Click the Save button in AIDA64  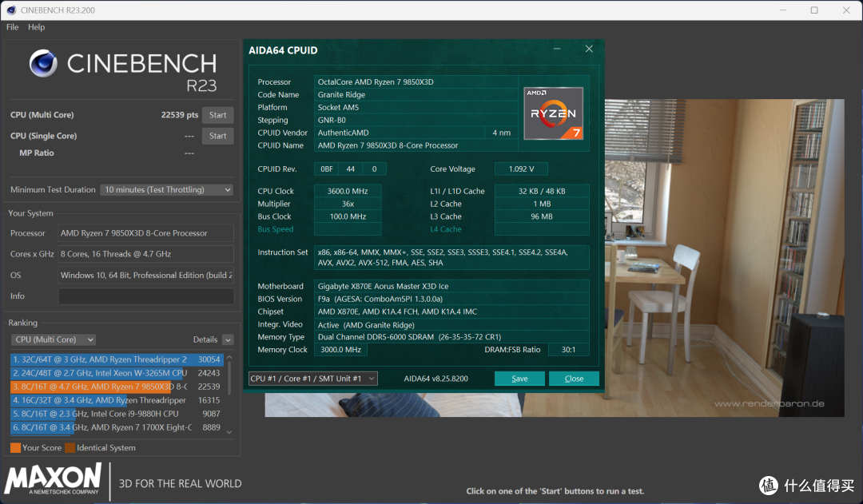coord(519,379)
